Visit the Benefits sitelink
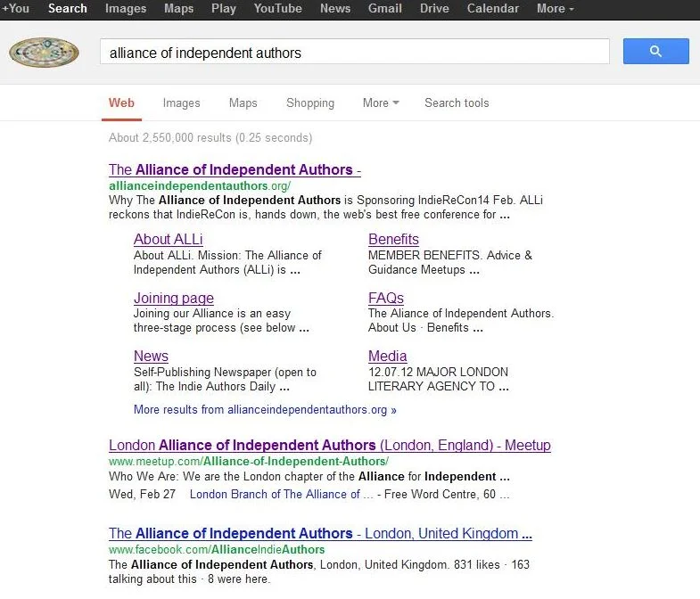Image resolution: width=700 pixels, height=599 pixels. point(393,240)
